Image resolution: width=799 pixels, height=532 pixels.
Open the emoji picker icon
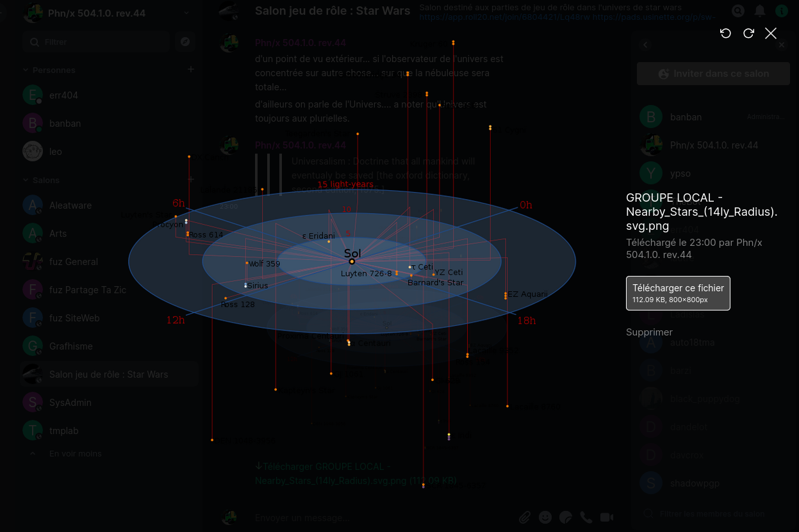point(545,517)
